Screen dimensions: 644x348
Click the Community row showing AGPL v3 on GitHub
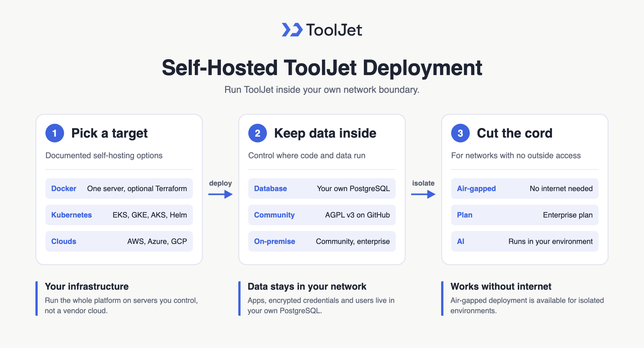322,215
